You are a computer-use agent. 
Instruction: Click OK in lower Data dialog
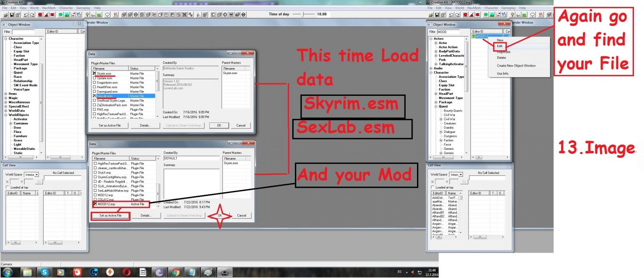(x=220, y=216)
